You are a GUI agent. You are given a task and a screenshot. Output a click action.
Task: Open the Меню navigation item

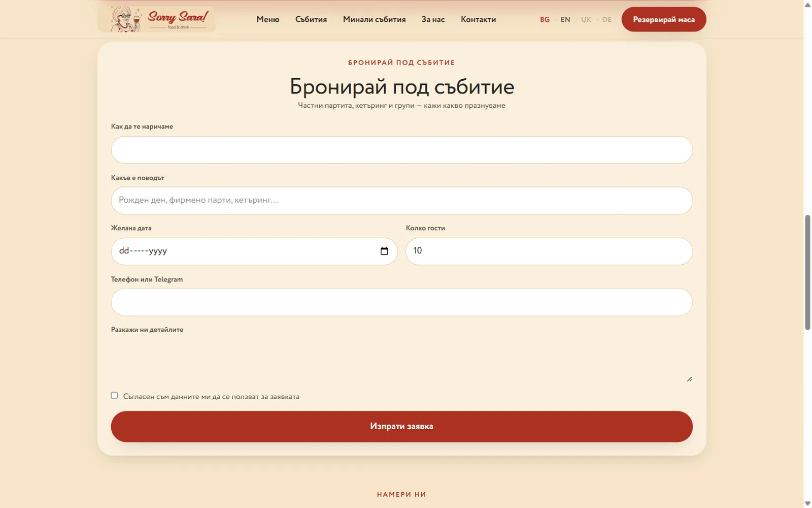267,19
